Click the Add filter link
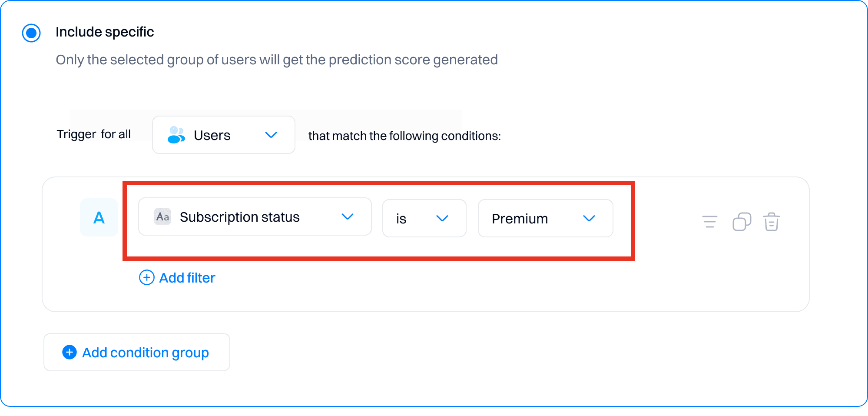Screen dimensions: 868x416 point(187,277)
